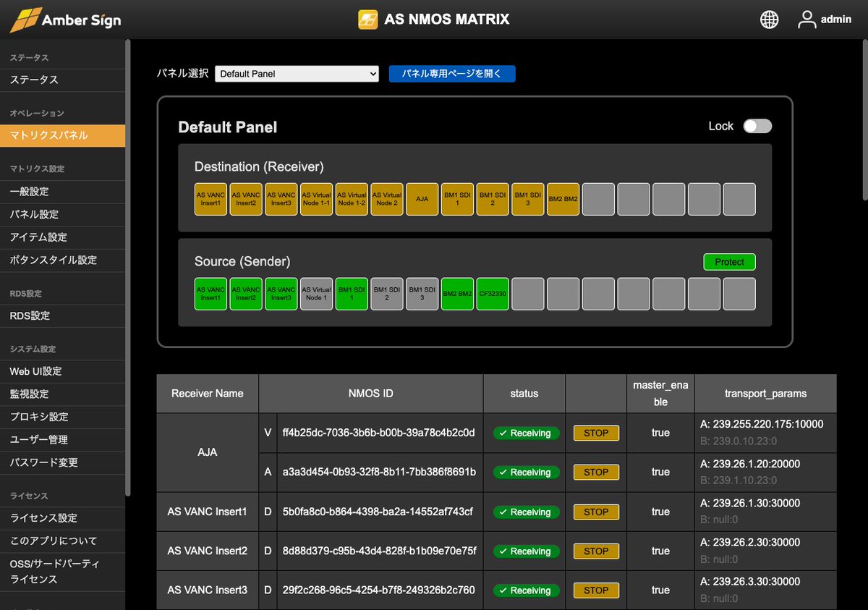Open the admin user account icon

pos(807,20)
